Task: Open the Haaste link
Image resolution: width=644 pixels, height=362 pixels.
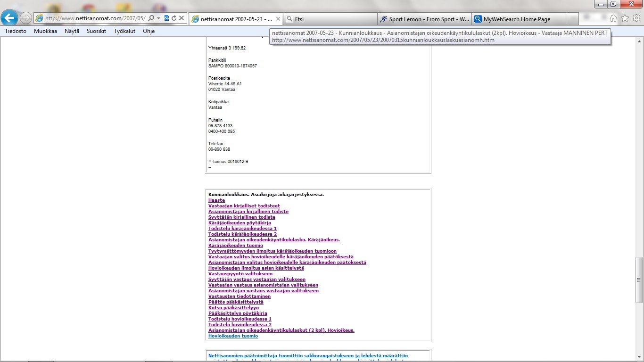Action: (x=216, y=200)
